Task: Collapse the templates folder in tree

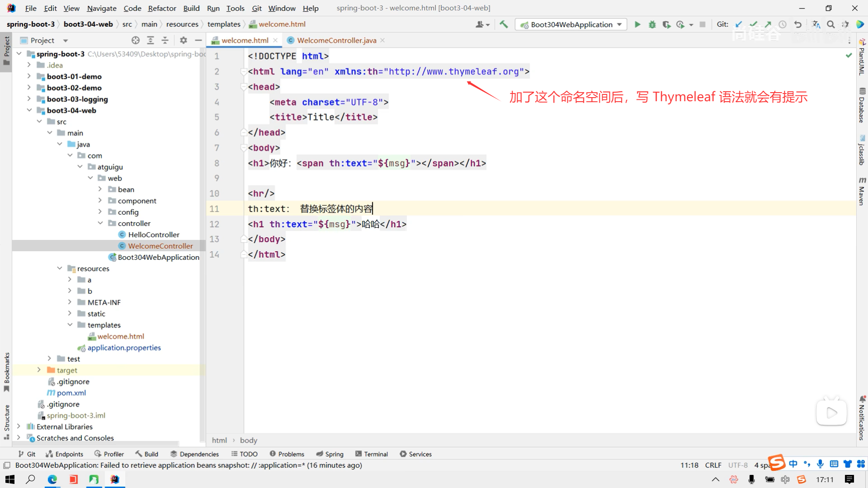Action: click(70, 325)
